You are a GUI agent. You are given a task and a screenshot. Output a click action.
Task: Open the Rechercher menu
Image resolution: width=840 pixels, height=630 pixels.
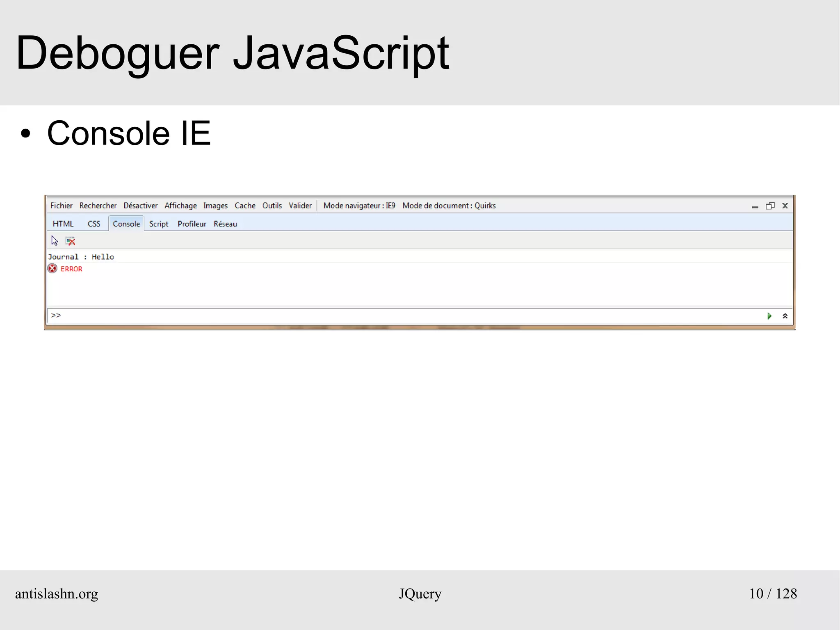(98, 206)
